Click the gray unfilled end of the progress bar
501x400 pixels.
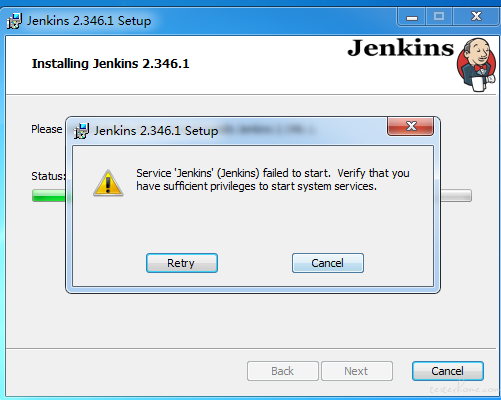click(456, 196)
